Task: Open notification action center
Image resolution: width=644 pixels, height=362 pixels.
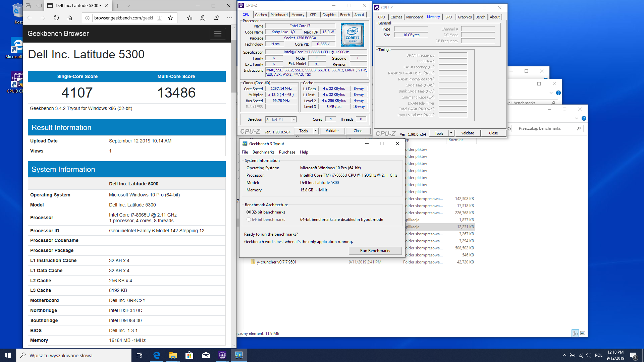Action: pos(634,356)
